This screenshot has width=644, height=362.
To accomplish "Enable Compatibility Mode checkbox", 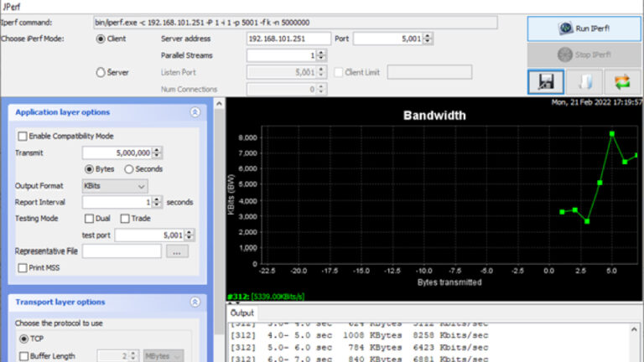I will tap(23, 137).
